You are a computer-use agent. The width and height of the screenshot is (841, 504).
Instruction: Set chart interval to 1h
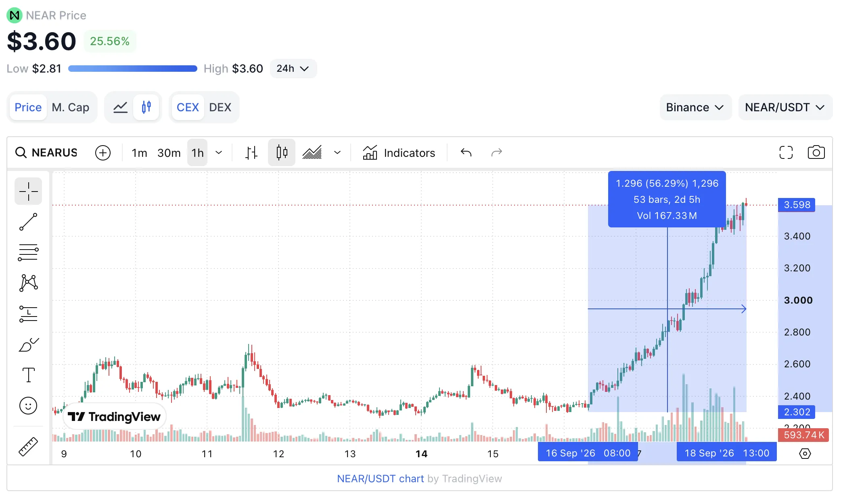point(198,153)
